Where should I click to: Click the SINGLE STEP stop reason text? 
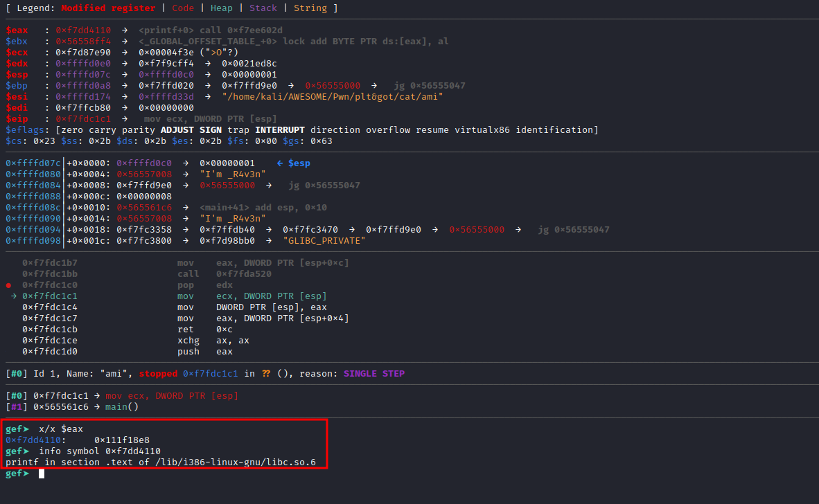pos(375,373)
